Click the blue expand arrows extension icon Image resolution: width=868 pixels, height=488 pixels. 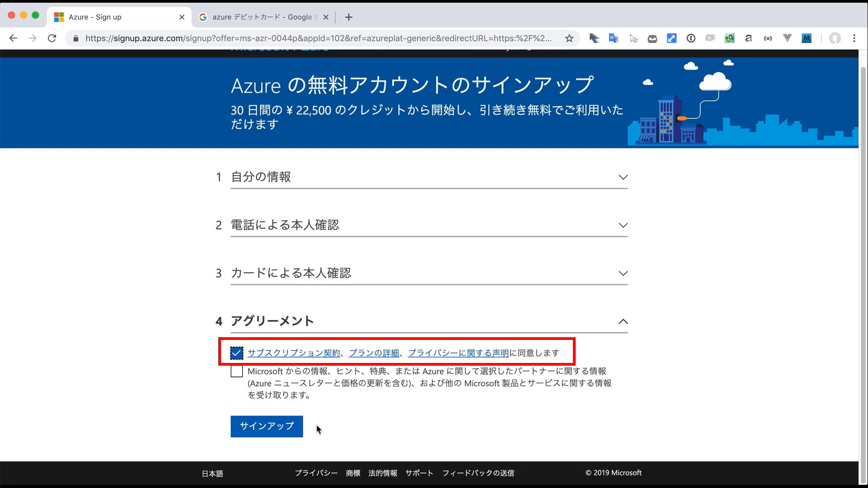coord(672,38)
